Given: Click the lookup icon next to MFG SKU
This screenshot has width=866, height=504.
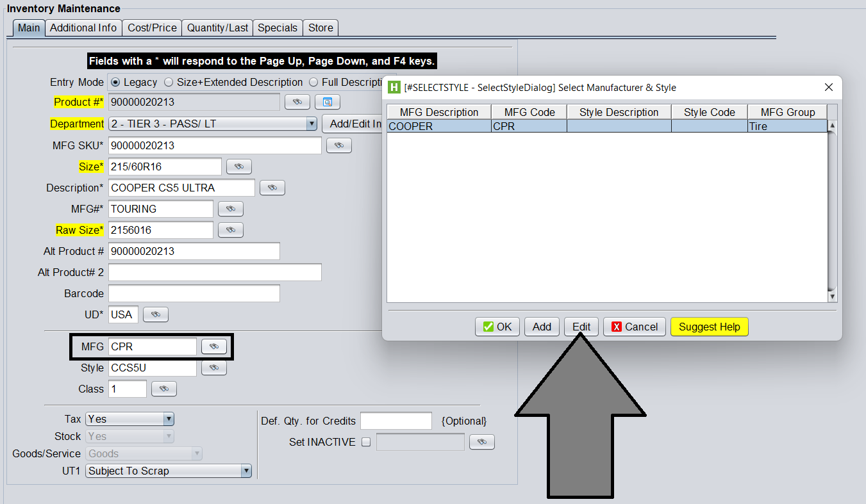Looking at the screenshot, I should click(339, 145).
